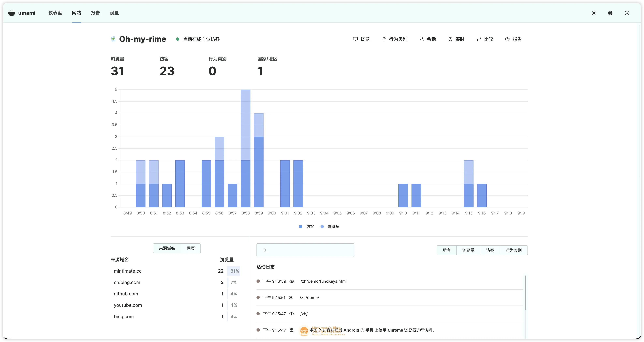Click the mintimate.cc referrer link

click(127, 271)
